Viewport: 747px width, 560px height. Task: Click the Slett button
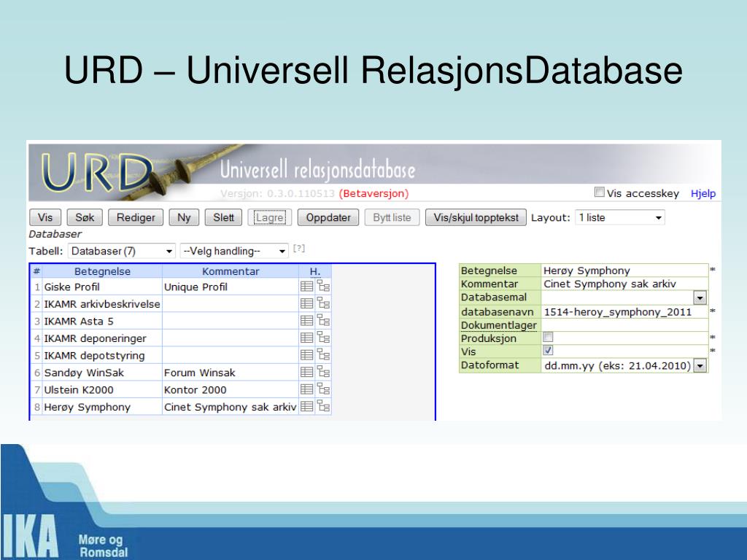pyautogui.click(x=223, y=217)
